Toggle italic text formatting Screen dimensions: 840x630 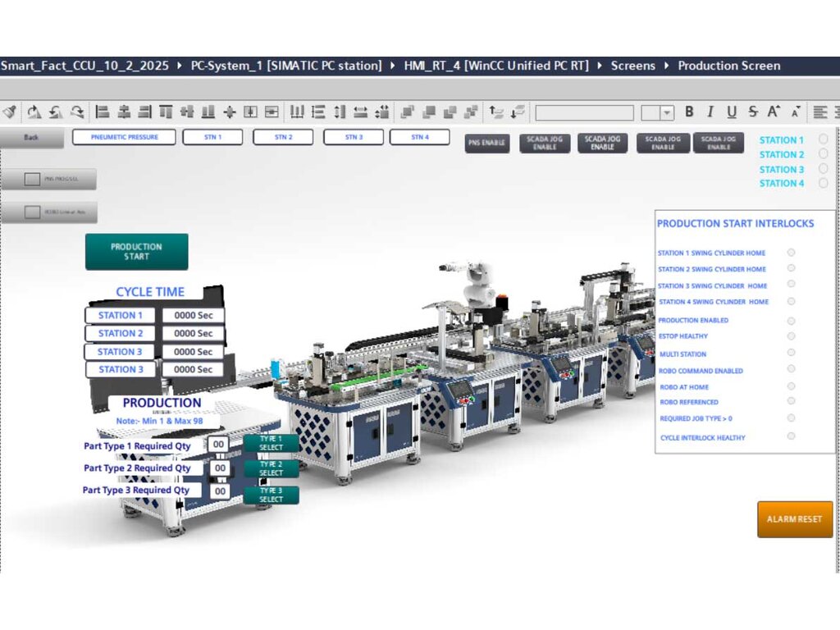tap(710, 112)
